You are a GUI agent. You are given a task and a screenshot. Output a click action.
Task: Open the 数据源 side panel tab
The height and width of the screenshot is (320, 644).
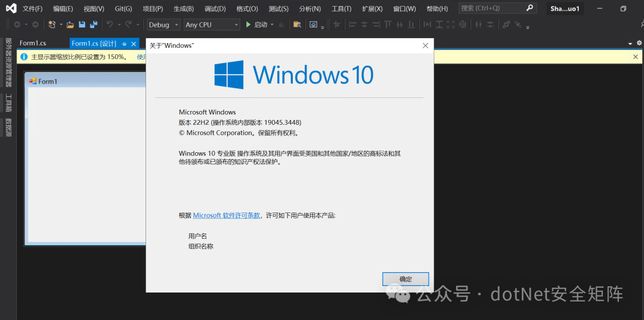[x=8, y=128]
